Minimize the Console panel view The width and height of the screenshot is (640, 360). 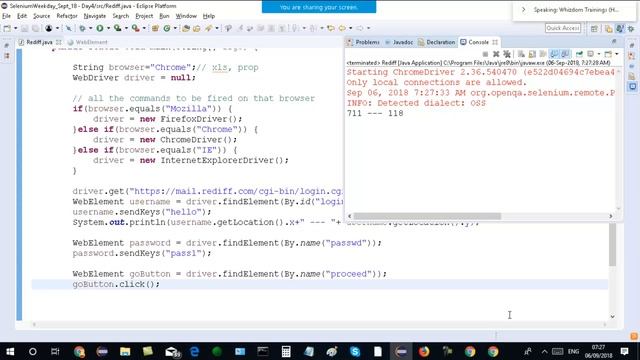(x=614, y=41)
